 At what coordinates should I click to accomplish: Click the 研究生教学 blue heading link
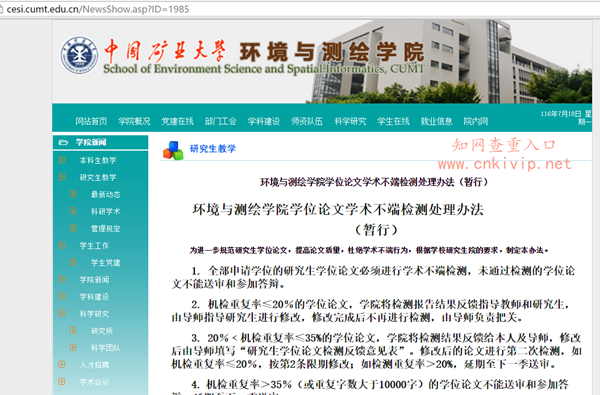coord(213,149)
